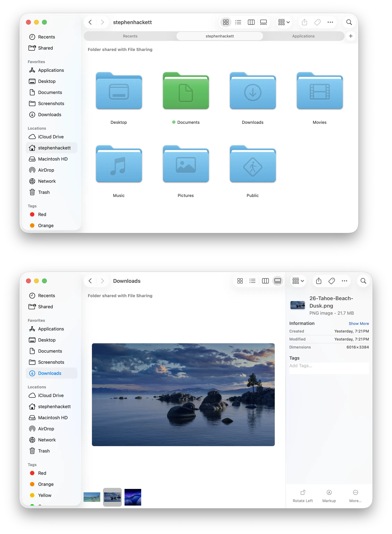Viewport: 392px width, 534px height.
Task: Select the purple abstract wallpaper thumbnail
Action: click(133, 497)
